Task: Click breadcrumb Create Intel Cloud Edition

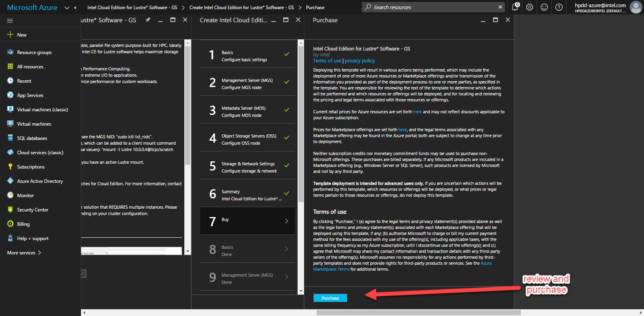Action: pyautogui.click(x=242, y=8)
